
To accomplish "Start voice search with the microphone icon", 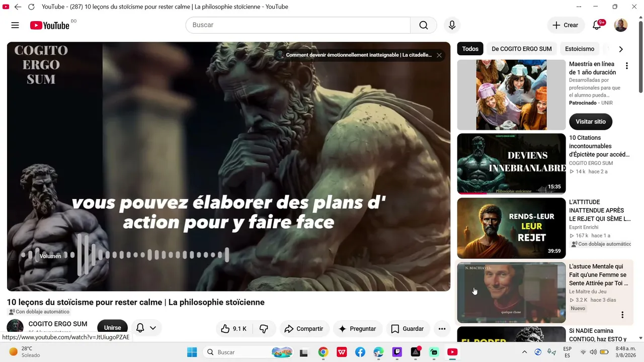I will pyautogui.click(x=452, y=25).
